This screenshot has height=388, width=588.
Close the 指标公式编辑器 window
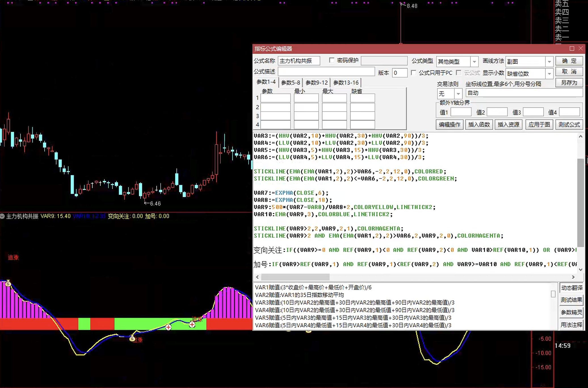tap(581, 49)
